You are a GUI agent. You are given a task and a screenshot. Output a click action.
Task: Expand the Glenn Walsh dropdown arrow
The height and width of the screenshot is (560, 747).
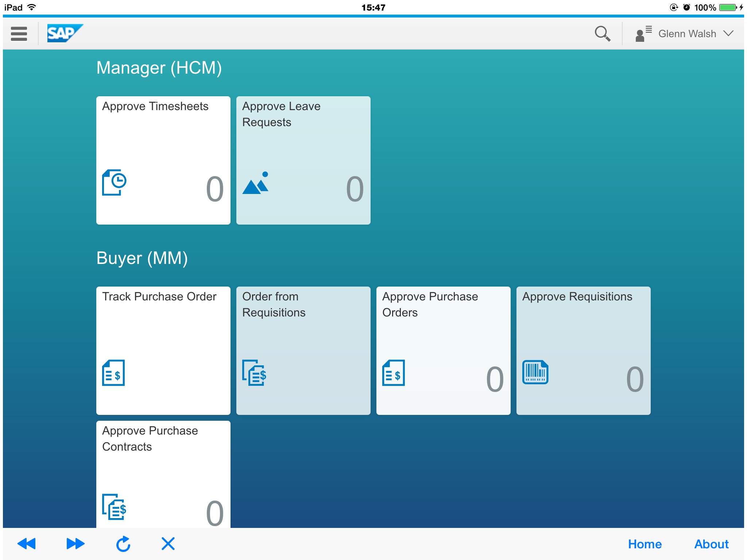point(728,34)
